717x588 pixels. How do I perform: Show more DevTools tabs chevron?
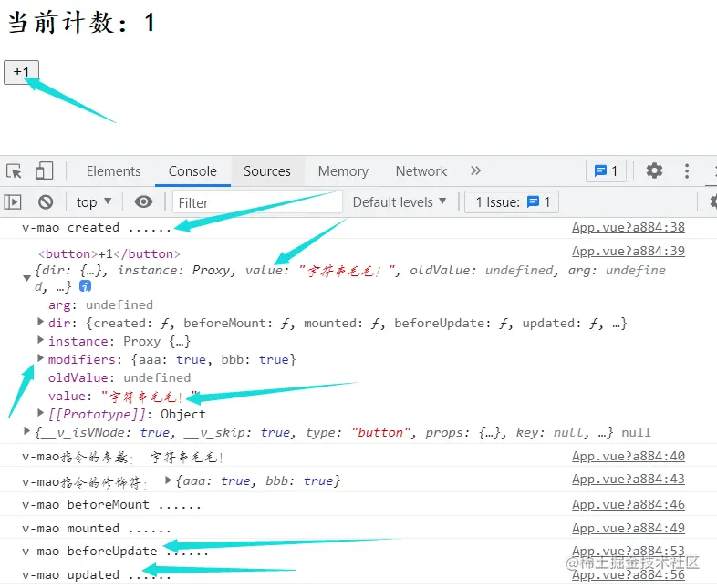[x=475, y=170]
